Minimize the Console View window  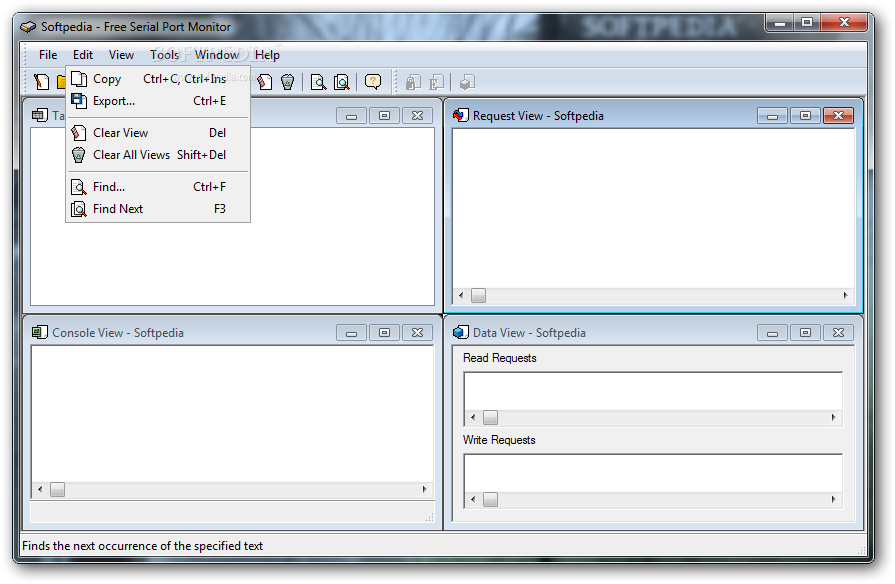[352, 333]
